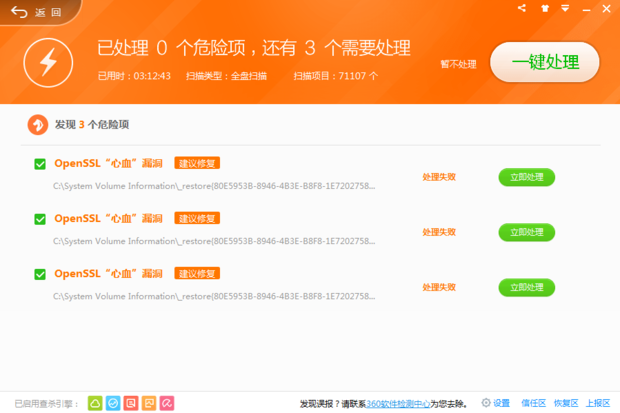Click the third OpenSSL "心血" 漏洞 title
The width and height of the screenshot is (620, 413).
[x=108, y=274]
